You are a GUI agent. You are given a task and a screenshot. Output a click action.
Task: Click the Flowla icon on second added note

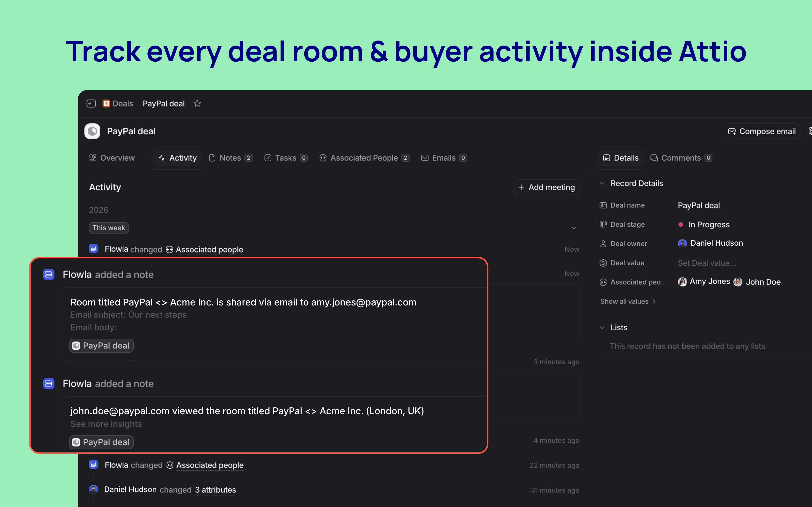tap(49, 383)
